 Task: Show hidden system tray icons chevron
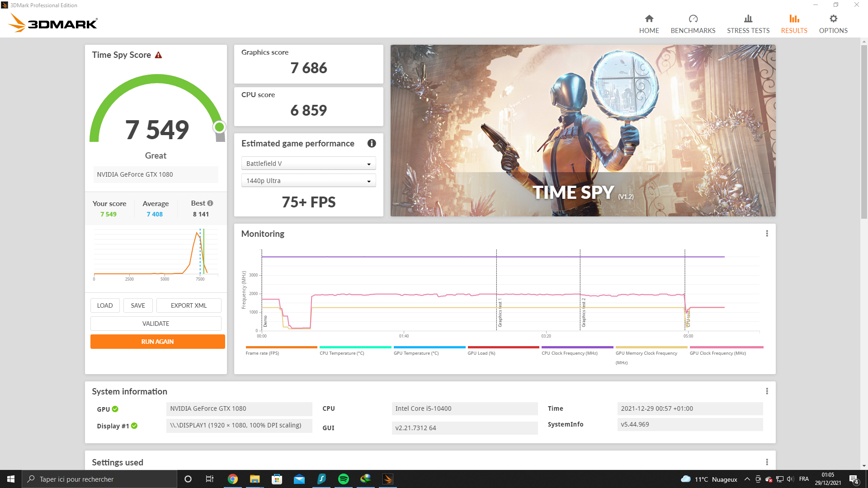point(747,479)
